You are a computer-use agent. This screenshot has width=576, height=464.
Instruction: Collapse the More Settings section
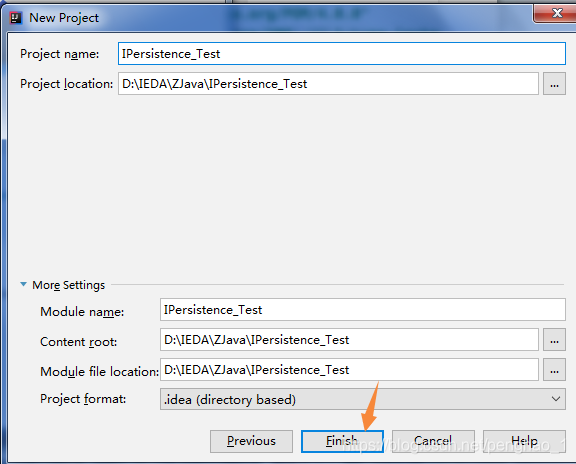tap(24, 284)
